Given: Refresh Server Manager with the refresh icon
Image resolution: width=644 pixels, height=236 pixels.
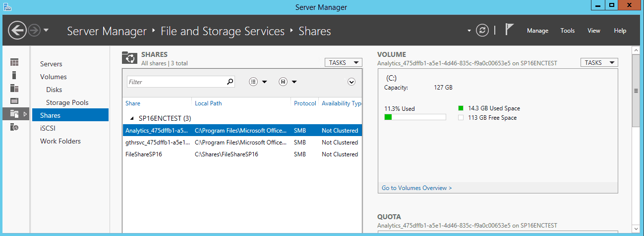Looking at the screenshot, I should coord(482,30).
